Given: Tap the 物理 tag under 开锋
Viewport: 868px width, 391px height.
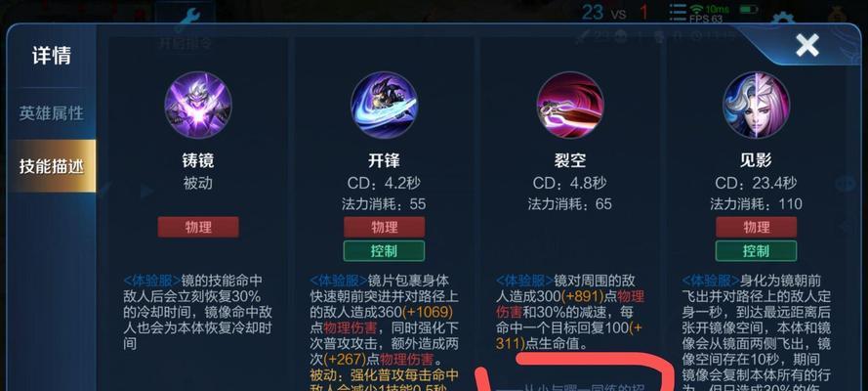Looking at the screenshot, I should coord(384,227).
